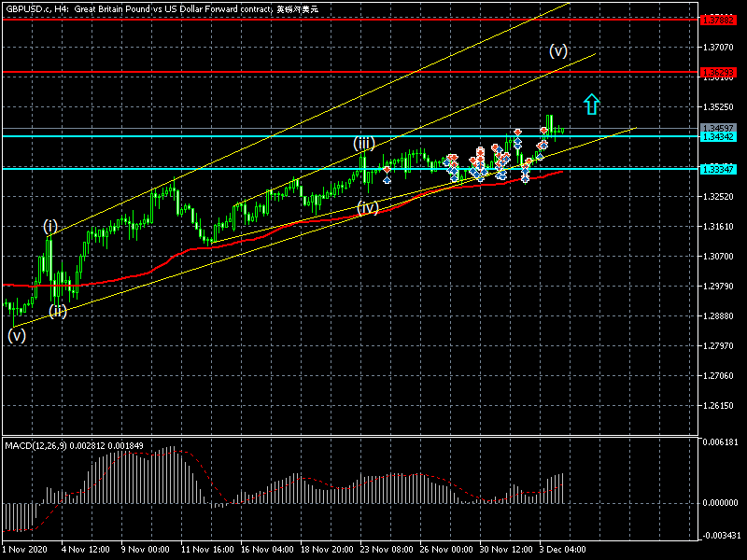Click the top-right (v) wave label
Screen dimensions: 747x560
click(x=558, y=49)
